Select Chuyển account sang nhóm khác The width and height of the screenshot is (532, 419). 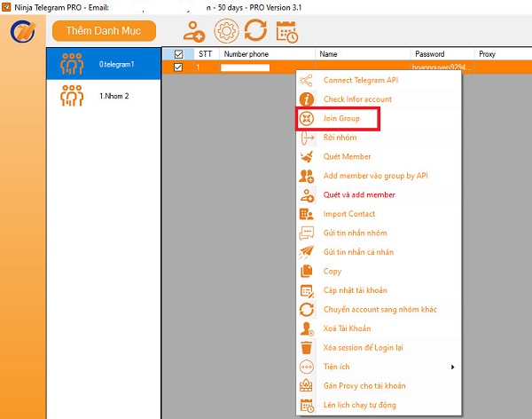379,309
